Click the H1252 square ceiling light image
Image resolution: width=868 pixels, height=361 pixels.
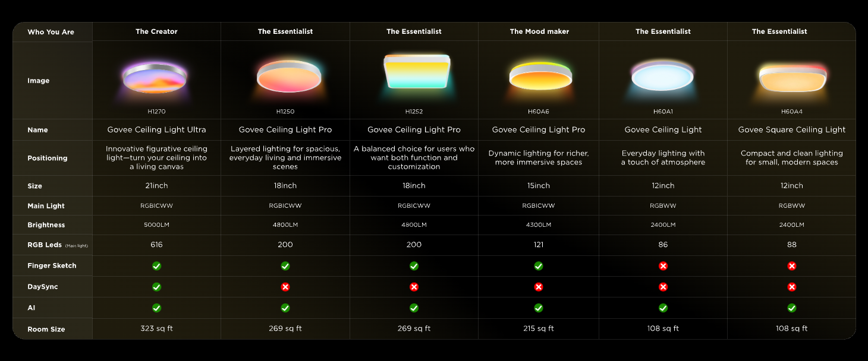[x=417, y=72]
